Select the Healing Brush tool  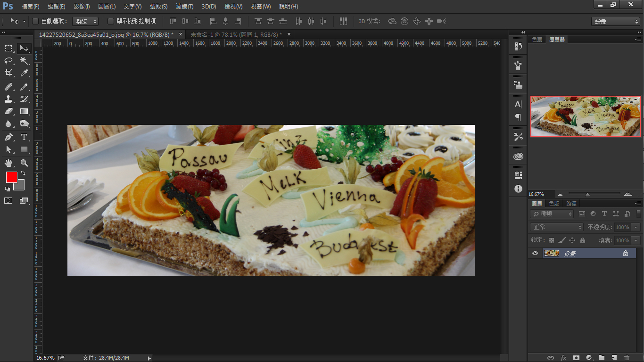tap(8, 87)
